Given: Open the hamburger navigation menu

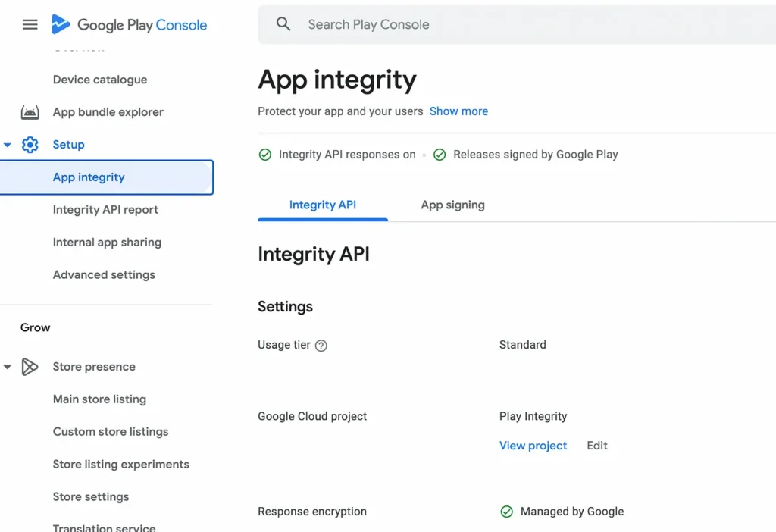Looking at the screenshot, I should pos(30,24).
